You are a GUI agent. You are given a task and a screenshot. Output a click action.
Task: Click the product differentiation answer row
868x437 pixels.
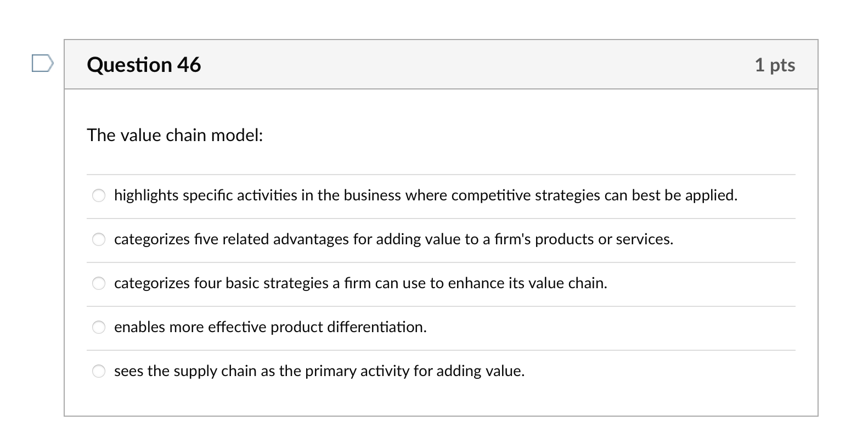270,327
